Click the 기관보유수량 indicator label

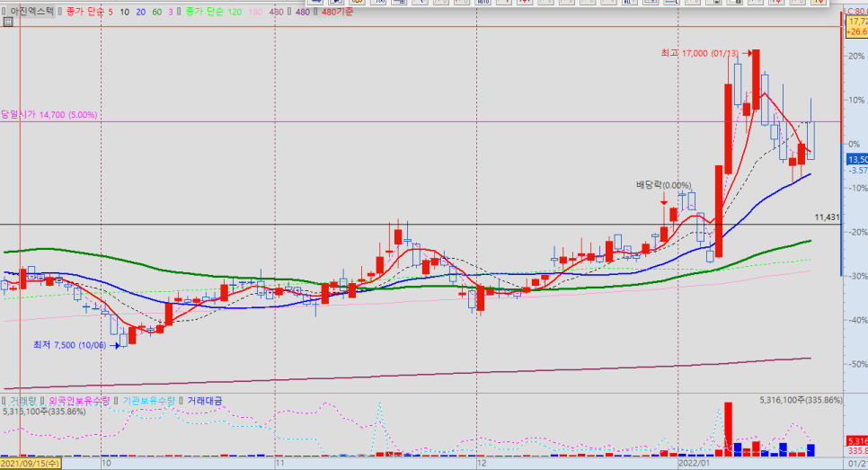click(149, 400)
